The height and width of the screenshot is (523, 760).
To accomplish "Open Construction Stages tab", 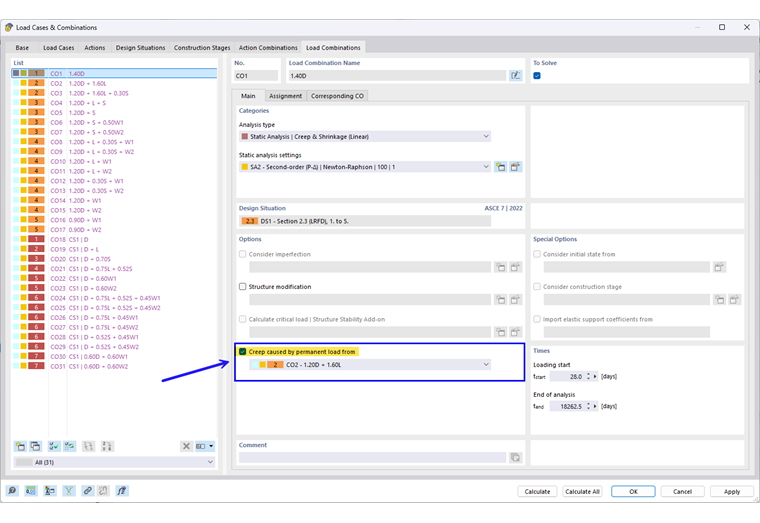I will pyautogui.click(x=202, y=48).
